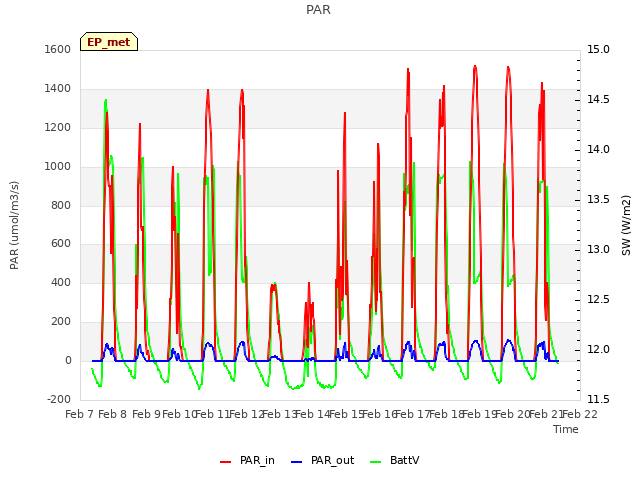
Task: Click the 1600 left axis value
Action: (58, 50)
